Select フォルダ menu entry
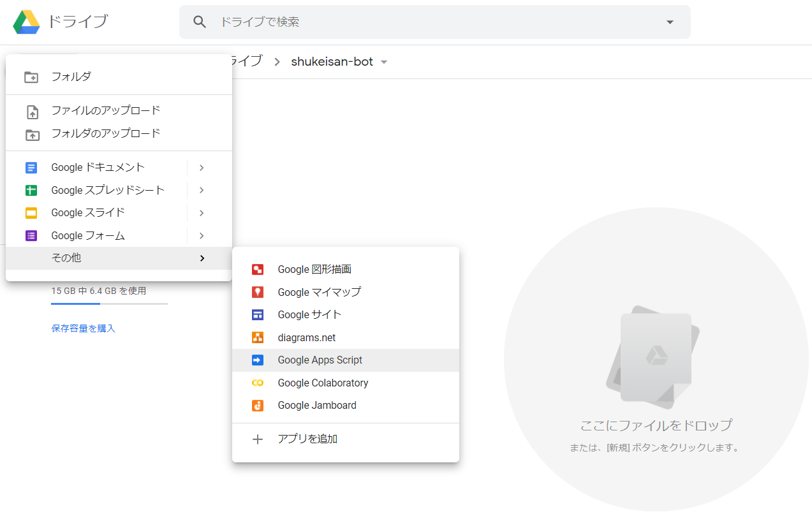Image resolution: width=812 pixels, height=514 pixels. click(x=119, y=77)
